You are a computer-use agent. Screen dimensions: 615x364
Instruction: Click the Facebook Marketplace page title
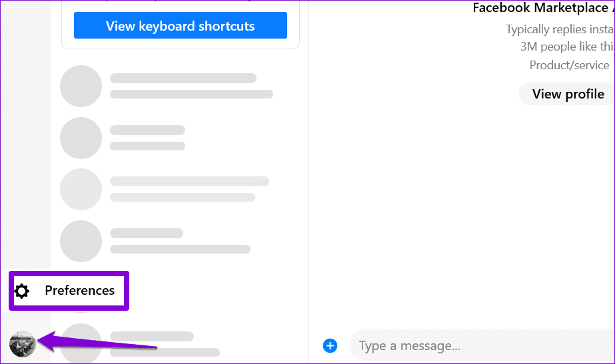click(x=543, y=7)
